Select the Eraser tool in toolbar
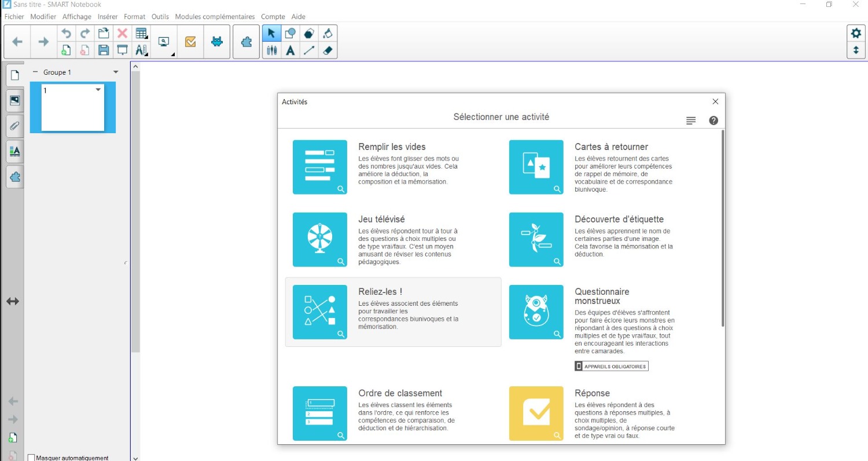This screenshot has height=461, width=868. coord(328,50)
